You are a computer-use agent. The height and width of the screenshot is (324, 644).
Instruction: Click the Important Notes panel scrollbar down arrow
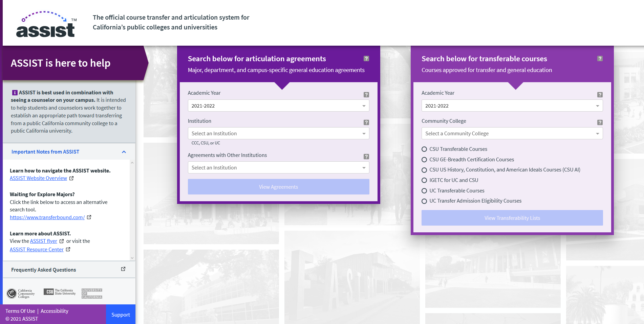(132, 258)
